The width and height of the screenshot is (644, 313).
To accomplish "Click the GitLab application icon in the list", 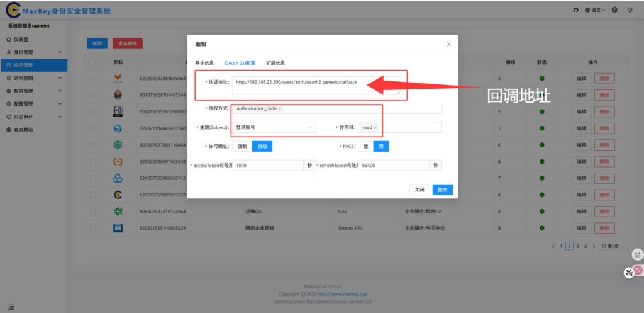I will (x=118, y=79).
